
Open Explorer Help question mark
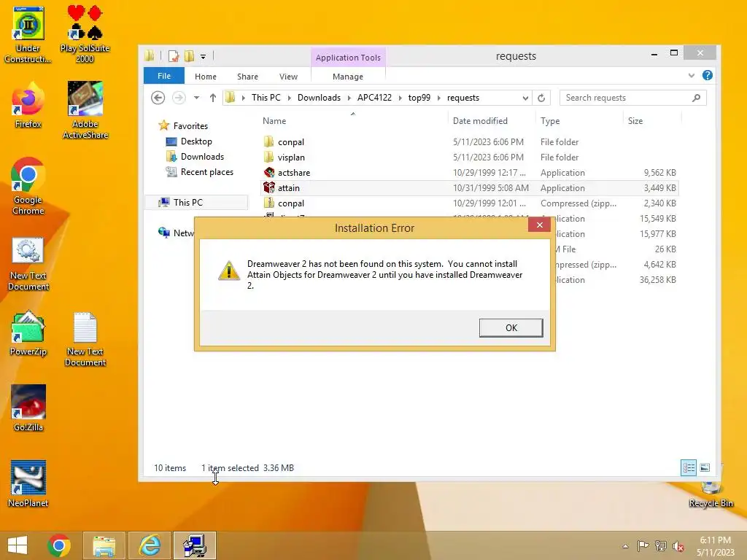(708, 75)
